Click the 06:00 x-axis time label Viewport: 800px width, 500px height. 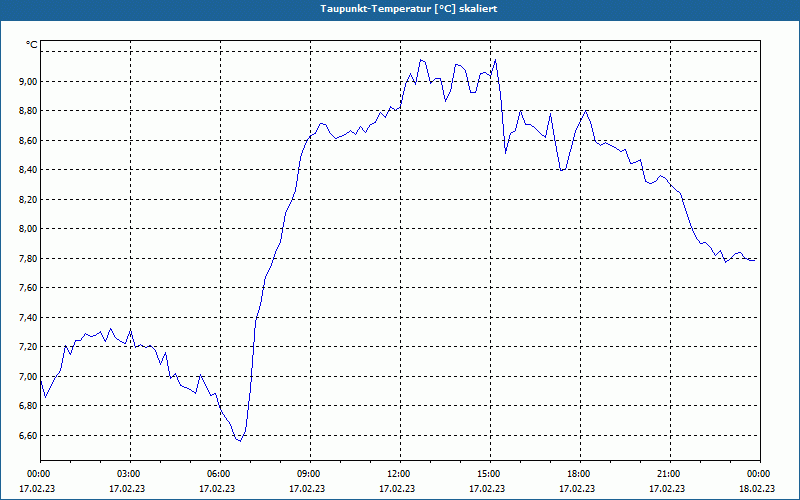[x=220, y=474]
